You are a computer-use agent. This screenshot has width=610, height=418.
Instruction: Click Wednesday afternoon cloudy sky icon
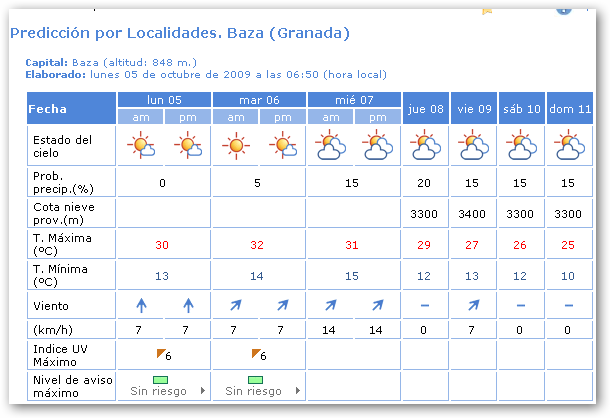[x=378, y=148]
